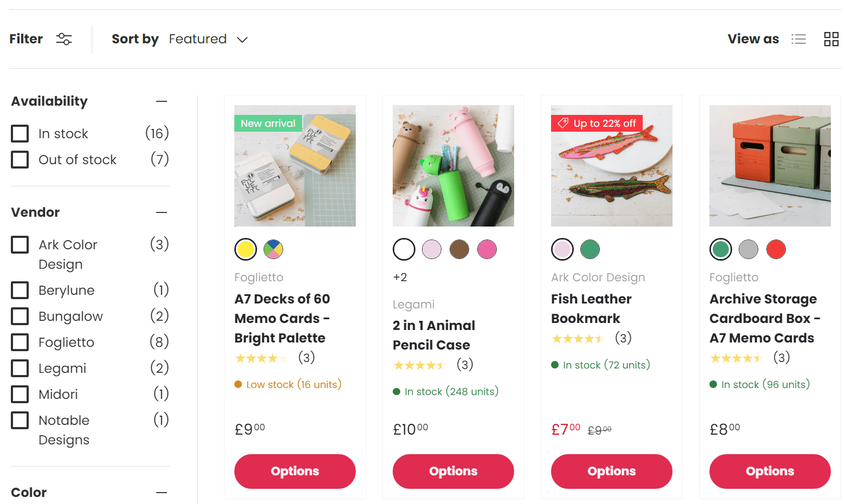The image size is (845, 504).
Task: Select the Foglietto vendor checkbox
Action: (20, 342)
